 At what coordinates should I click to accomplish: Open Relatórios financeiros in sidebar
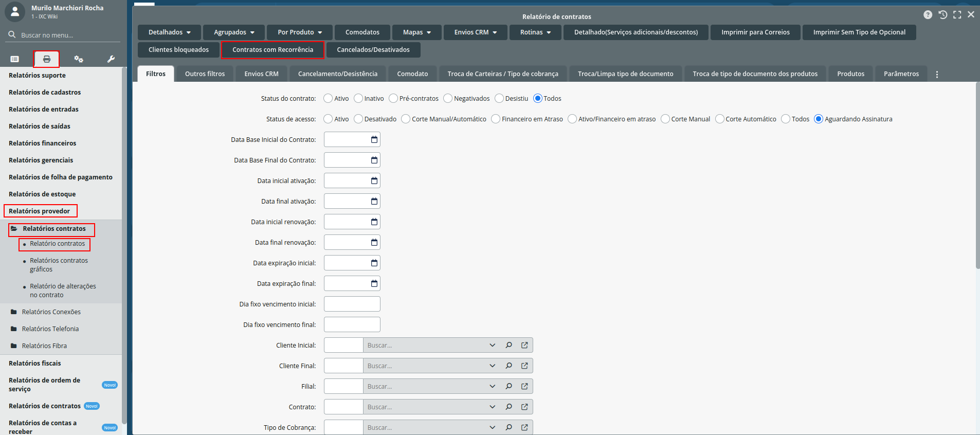tap(42, 143)
